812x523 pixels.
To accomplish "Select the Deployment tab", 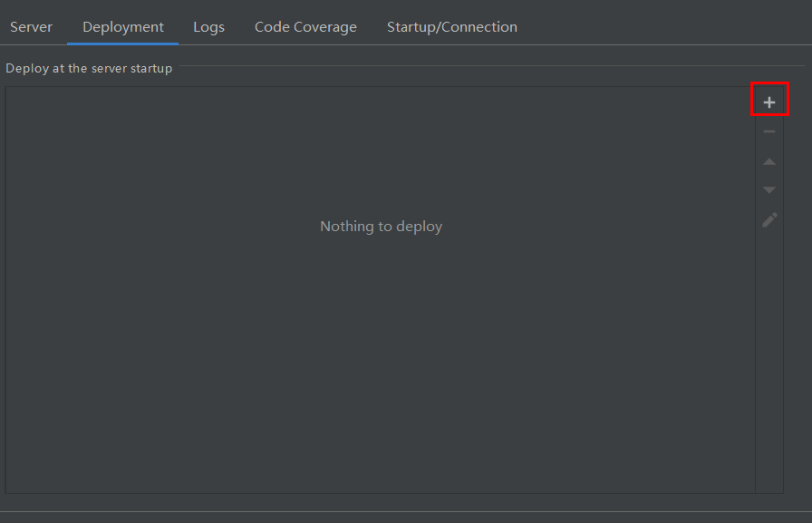I will [123, 27].
